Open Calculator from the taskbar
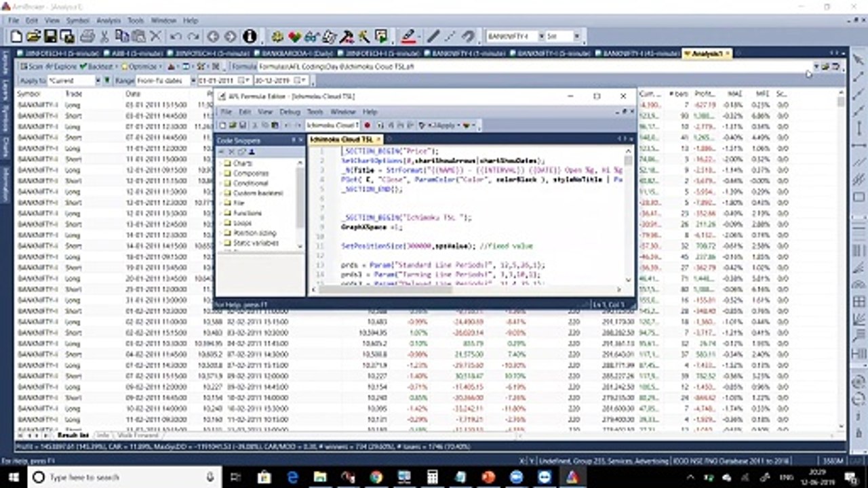Viewport: 868px width, 488px height. (x=432, y=477)
